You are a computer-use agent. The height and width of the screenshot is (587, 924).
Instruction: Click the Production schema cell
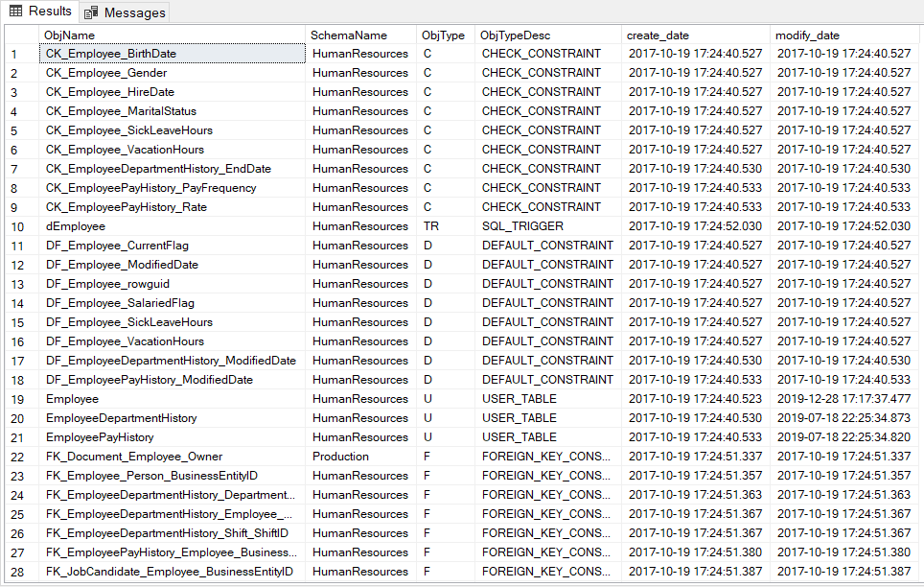click(x=360, y=457)
